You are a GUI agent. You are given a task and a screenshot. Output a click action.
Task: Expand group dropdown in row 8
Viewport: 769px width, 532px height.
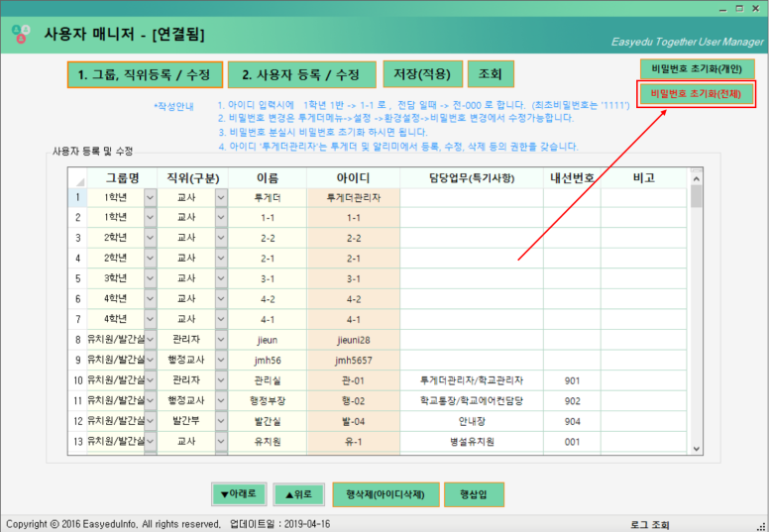[x=150, y=339]
